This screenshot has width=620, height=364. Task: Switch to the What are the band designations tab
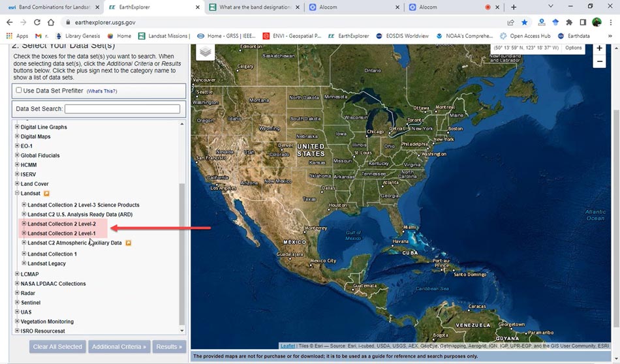point(255,7)
